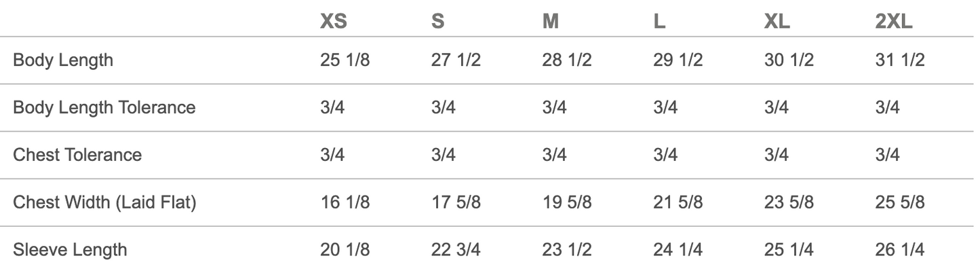Click the XL size column header
This screenshot has height=273, width=980.
[x=777, y=22]
